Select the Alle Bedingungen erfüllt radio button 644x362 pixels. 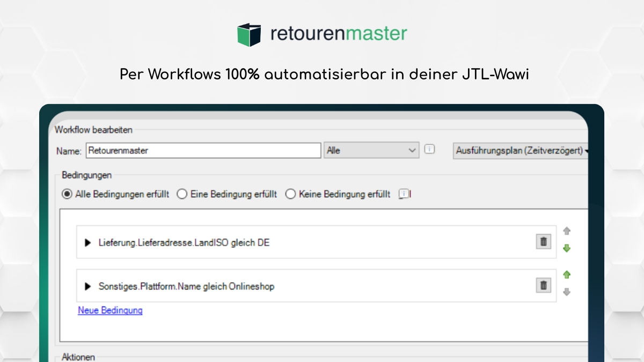tap(67, 194)
